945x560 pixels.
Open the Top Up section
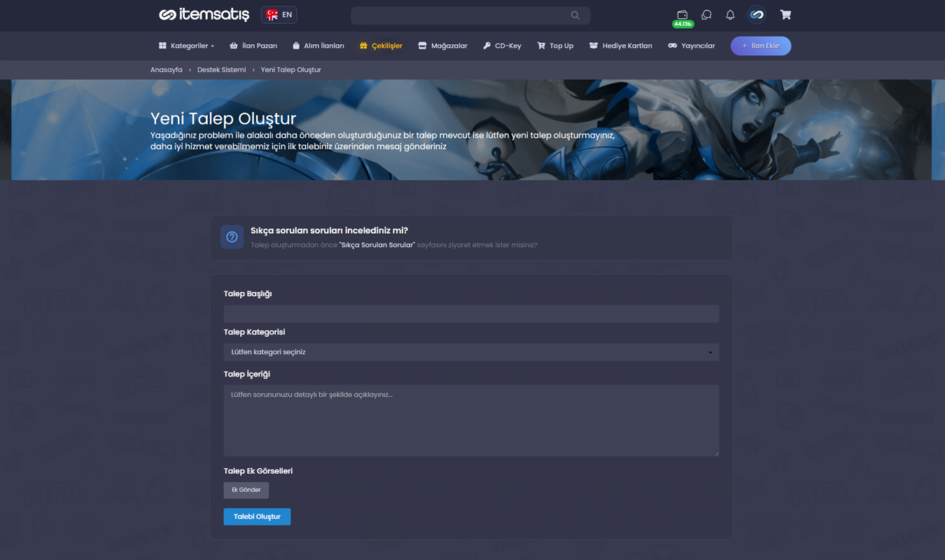pos(555,45)
